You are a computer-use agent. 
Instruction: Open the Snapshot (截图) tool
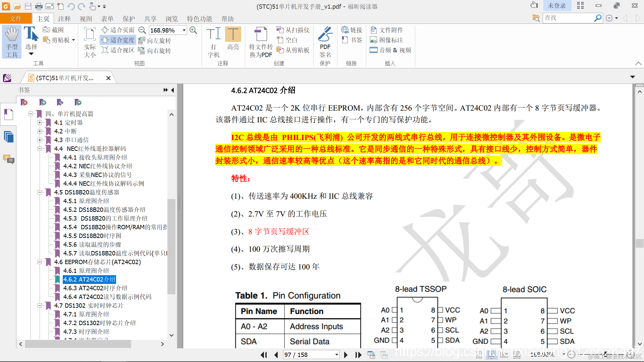53,30
